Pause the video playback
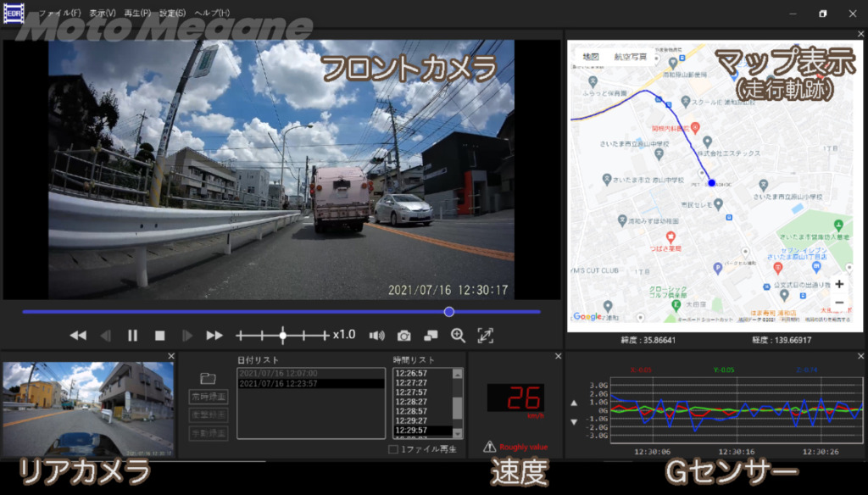The image size is (868, 495). pyautogui.click(x=132, y=336)
